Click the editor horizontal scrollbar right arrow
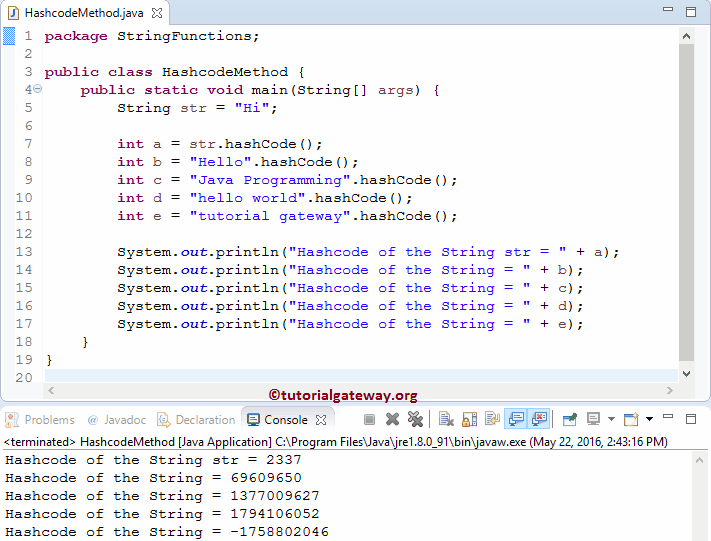 pyautogui.click(x=670, y=390)
